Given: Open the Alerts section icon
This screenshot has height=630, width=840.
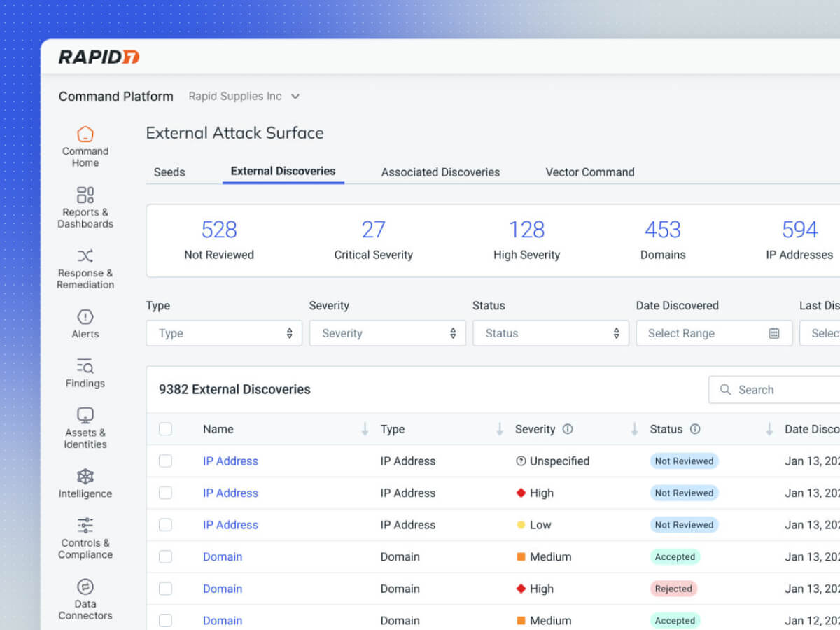Looking at the screenshot, I should 85,317.
